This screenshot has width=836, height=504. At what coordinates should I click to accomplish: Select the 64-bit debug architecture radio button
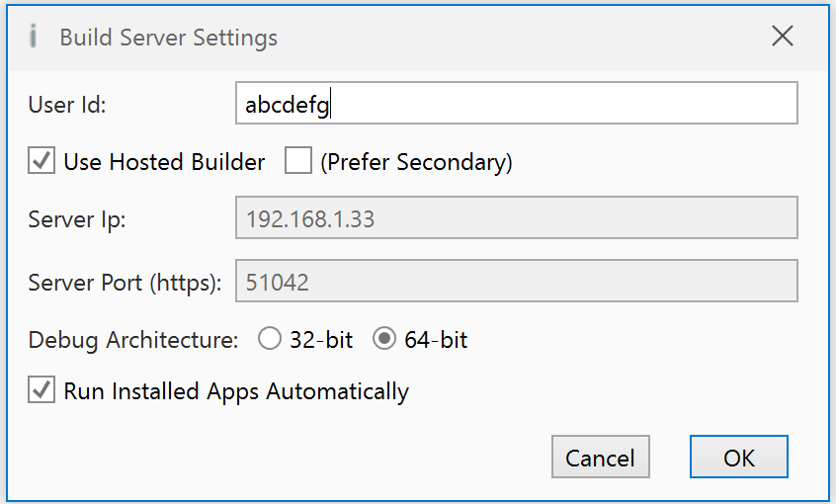384,340
